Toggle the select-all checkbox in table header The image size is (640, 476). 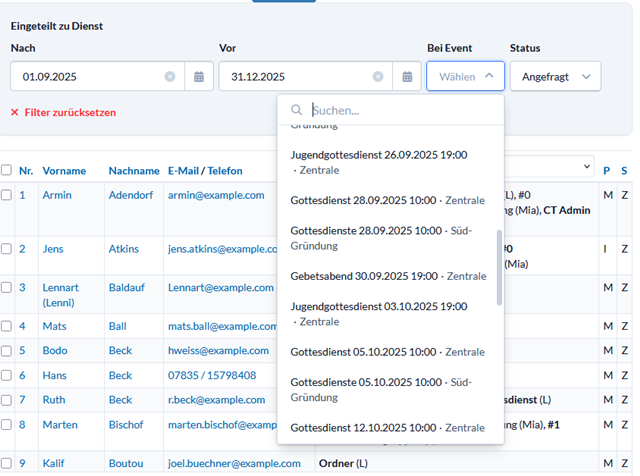[6, 170]
